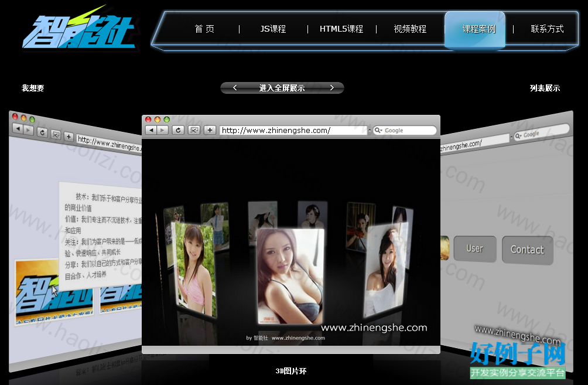The image size is (588, 385).
Task: Click the left browser window address bar
Action: point(109,144)
